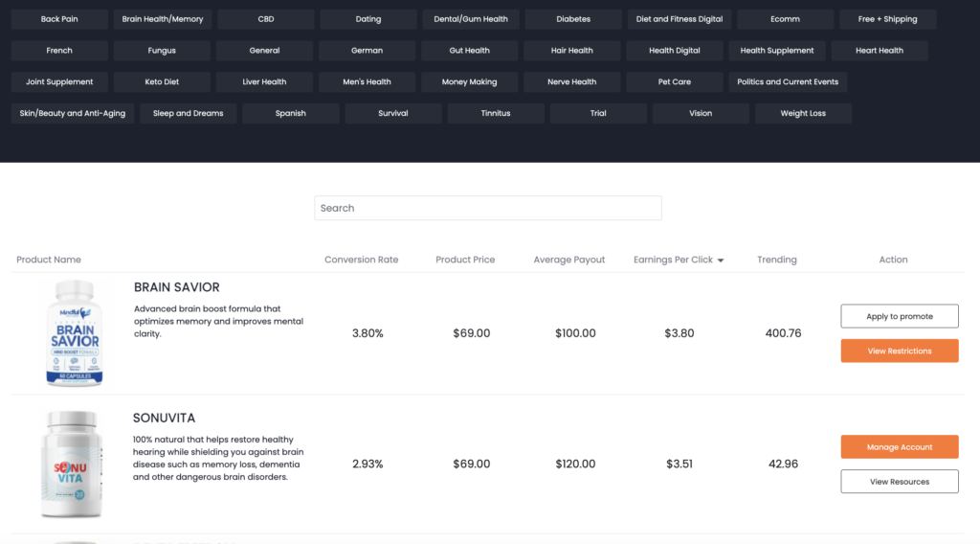Filter by Free + Shipping
Image resolution: width=980 pixels, height=544 pixels.
pos(887,19)
